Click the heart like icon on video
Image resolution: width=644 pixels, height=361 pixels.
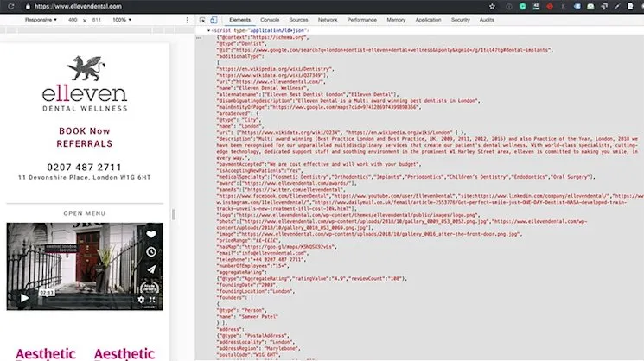tap(151, 234)
